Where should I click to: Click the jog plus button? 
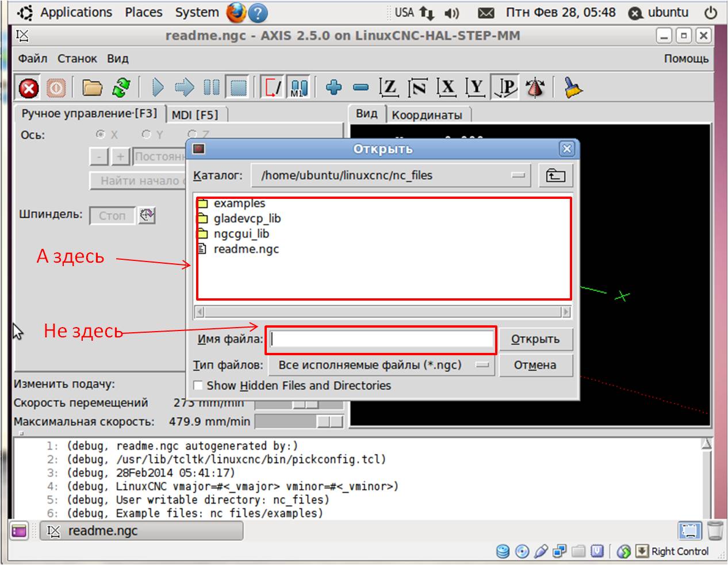(120, 156)
